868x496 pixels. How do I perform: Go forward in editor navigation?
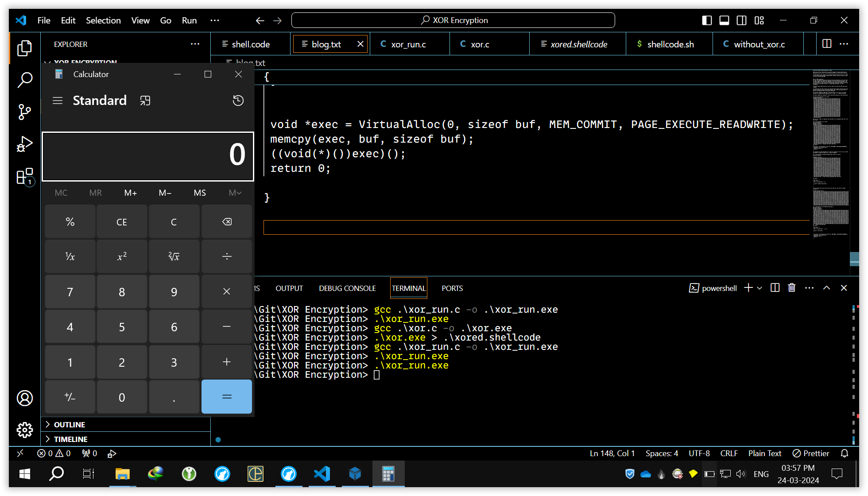click(277, 20)
